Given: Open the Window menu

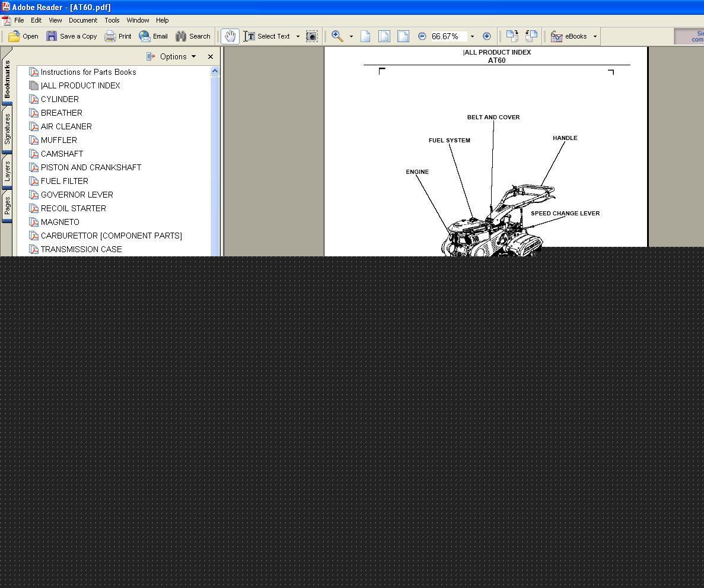Looking at the screenshot, I should pos(138,20).
